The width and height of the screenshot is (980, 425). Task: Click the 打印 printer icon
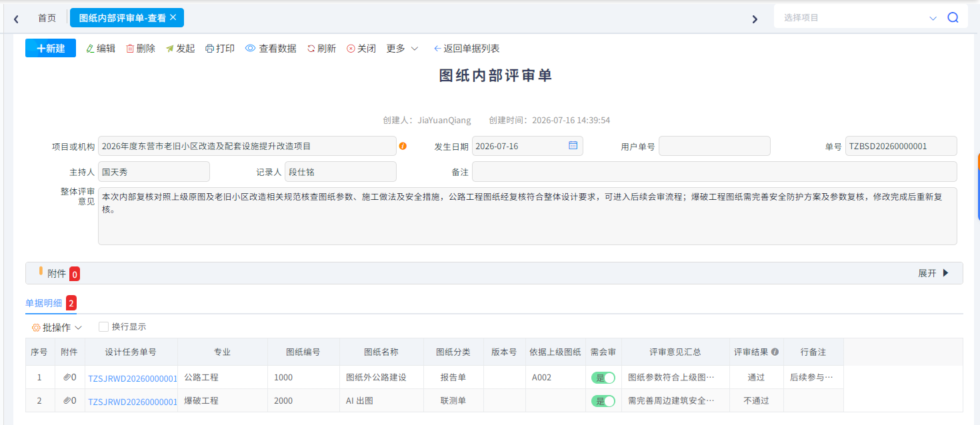[x=210, y=49]
